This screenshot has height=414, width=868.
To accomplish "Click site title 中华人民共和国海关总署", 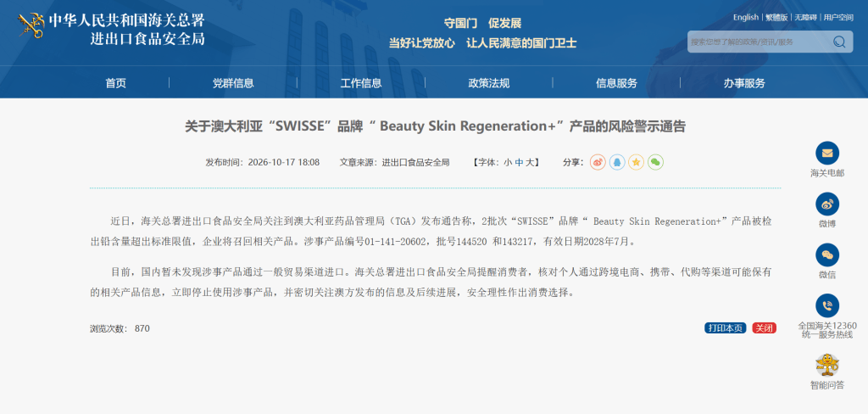I will 127,20.
